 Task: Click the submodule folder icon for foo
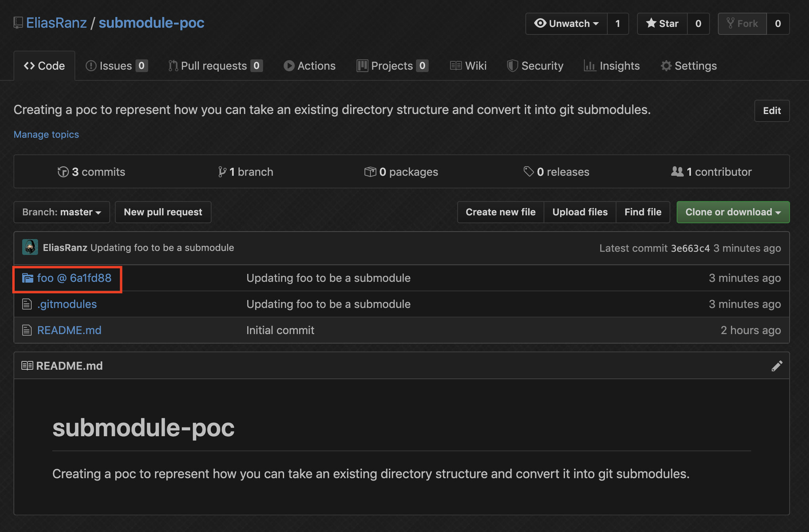(28, 278)
